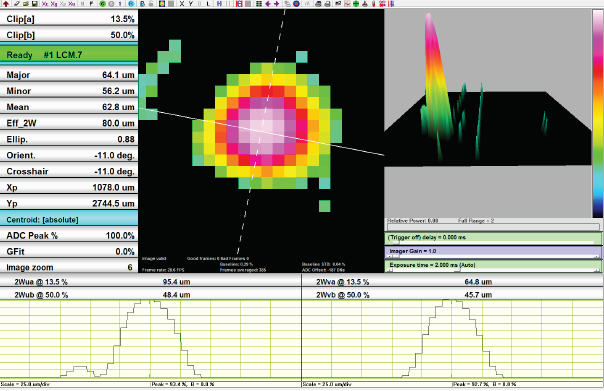Click the green Ready #1 LCM.7 status button

pos(69,55)
